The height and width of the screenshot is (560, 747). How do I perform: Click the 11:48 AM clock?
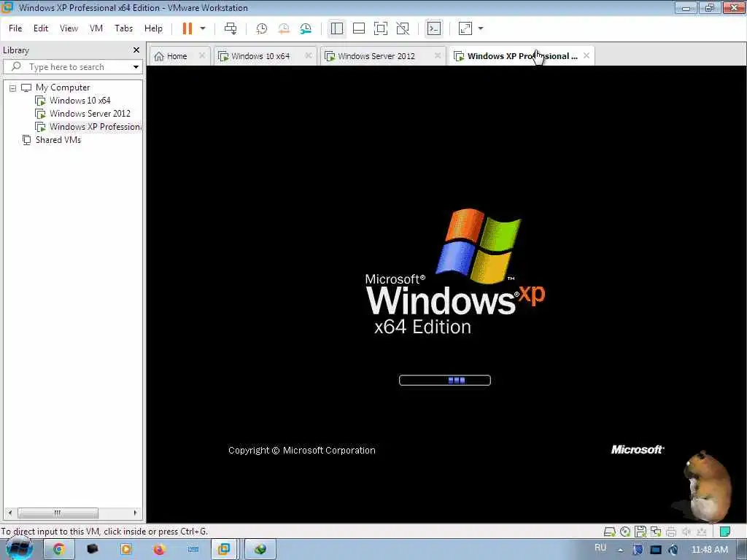[x=709, y=550]
